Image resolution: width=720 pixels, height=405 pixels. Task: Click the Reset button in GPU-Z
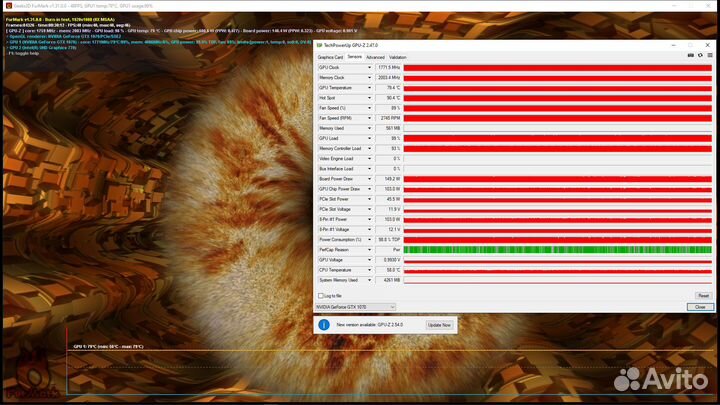(703, 296)
